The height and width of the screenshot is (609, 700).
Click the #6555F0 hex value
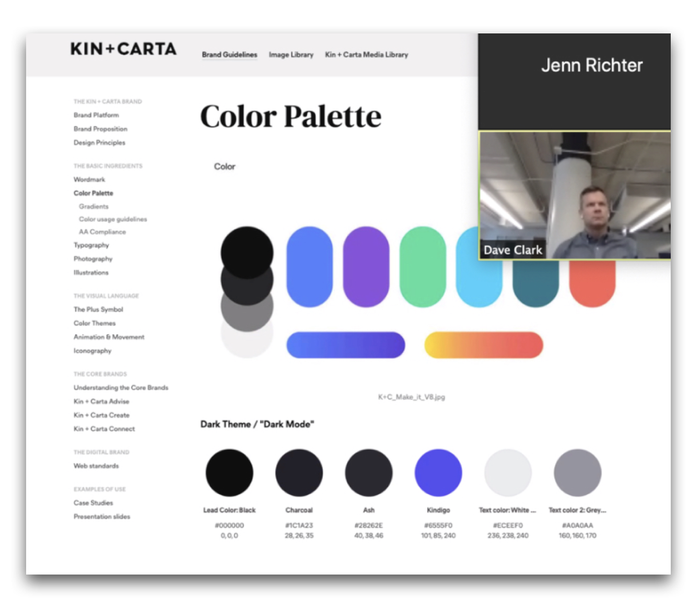(x=438, y=525)
